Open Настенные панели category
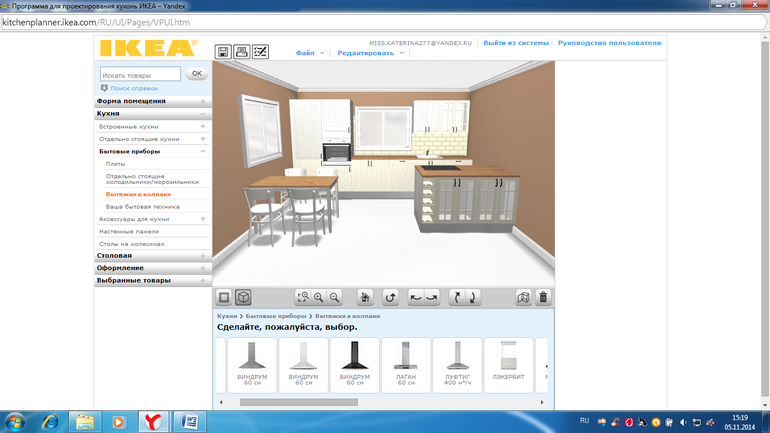Screen dimensions: 770x433 point(128,231)
